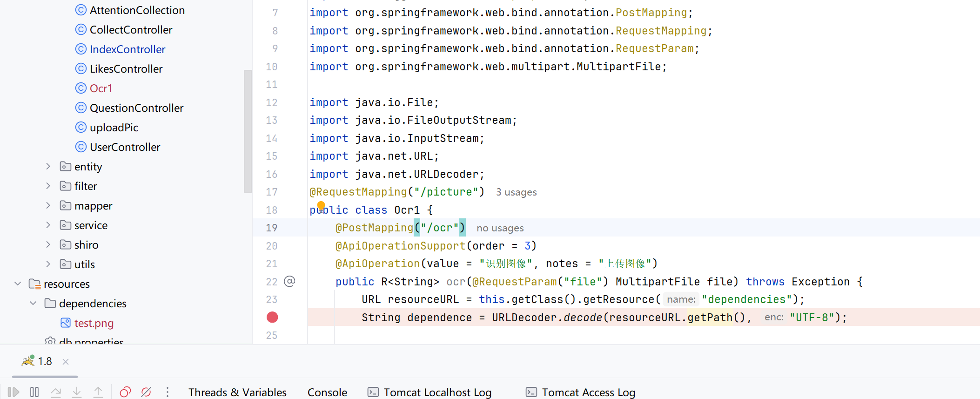Click the resources root folder icon
This screenshot has height=399, width=980.
point(35,284)
